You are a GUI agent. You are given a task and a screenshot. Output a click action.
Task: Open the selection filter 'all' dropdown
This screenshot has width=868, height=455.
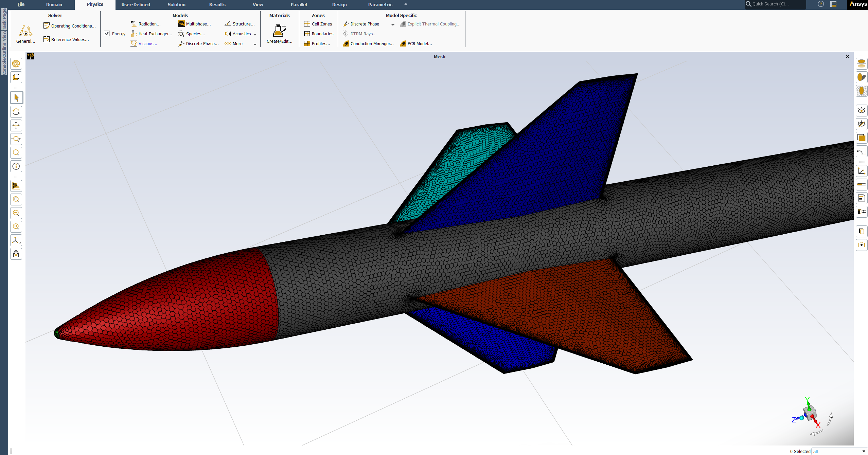click(839, 451)
